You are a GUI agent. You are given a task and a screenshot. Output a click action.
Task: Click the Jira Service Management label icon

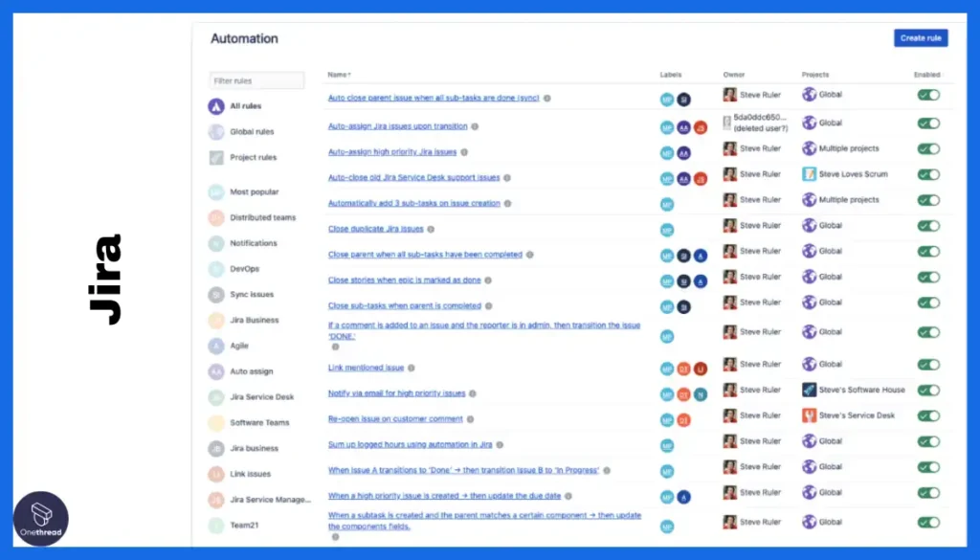[x=216, y=500]
